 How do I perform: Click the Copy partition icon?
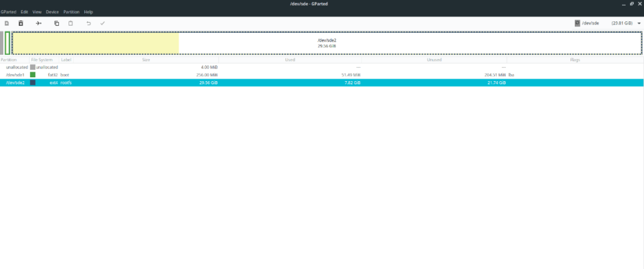point(57,23)
